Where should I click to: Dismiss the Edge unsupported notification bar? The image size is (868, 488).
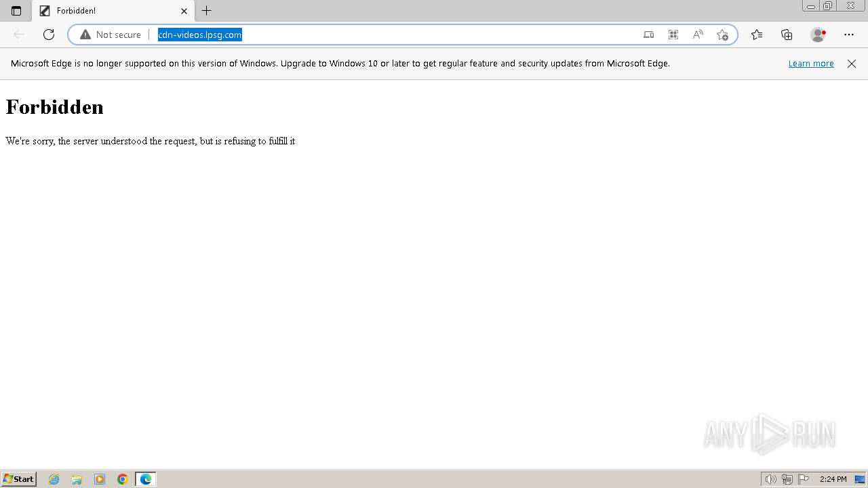[x=852, y=64]
